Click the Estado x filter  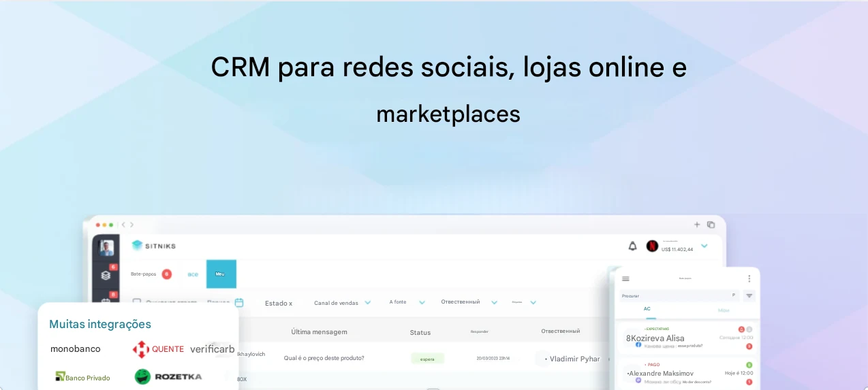coord(279,304)
